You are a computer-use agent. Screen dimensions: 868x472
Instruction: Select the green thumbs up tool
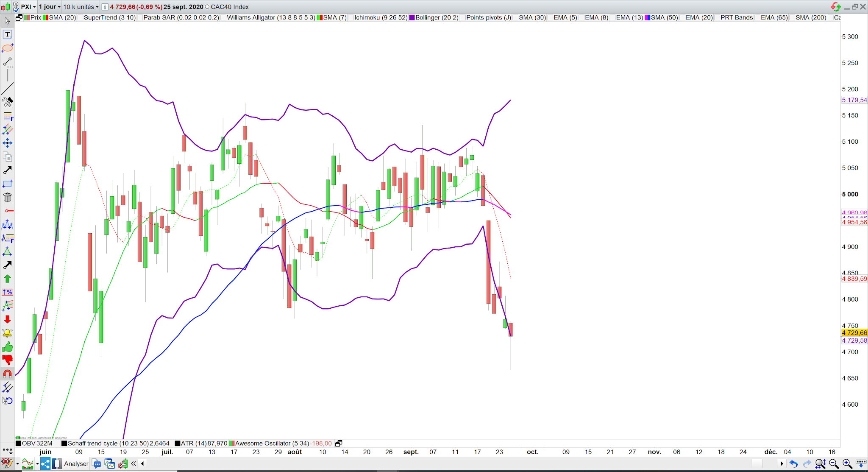tap(7, 347)
